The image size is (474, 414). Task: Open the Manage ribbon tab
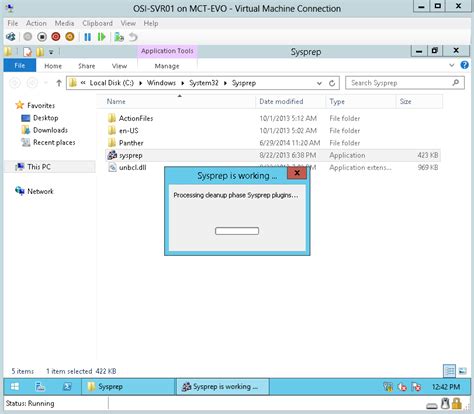tap(167, 66)
